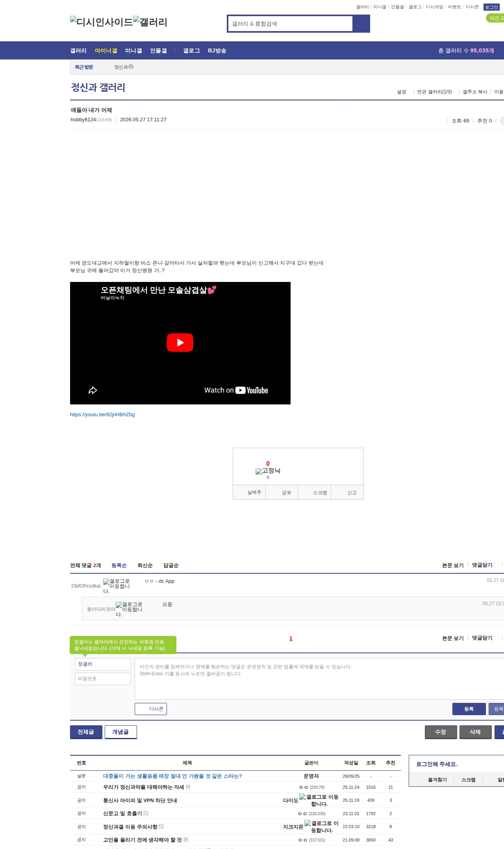Go to comment page 1
Viewport: 504px width, 849px height.
291,638
